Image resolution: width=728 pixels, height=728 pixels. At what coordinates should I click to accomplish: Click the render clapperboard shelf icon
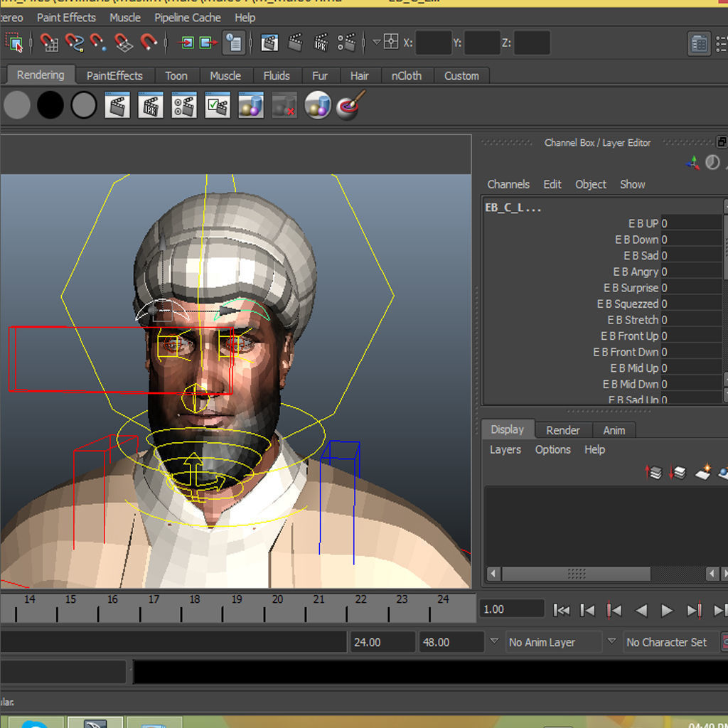point(117,105)
